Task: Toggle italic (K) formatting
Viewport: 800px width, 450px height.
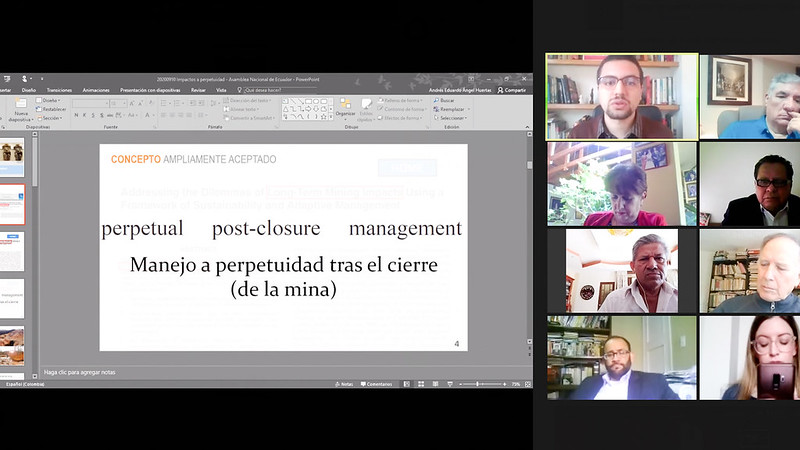Action: pyautogui.click(x=84, y=115)
